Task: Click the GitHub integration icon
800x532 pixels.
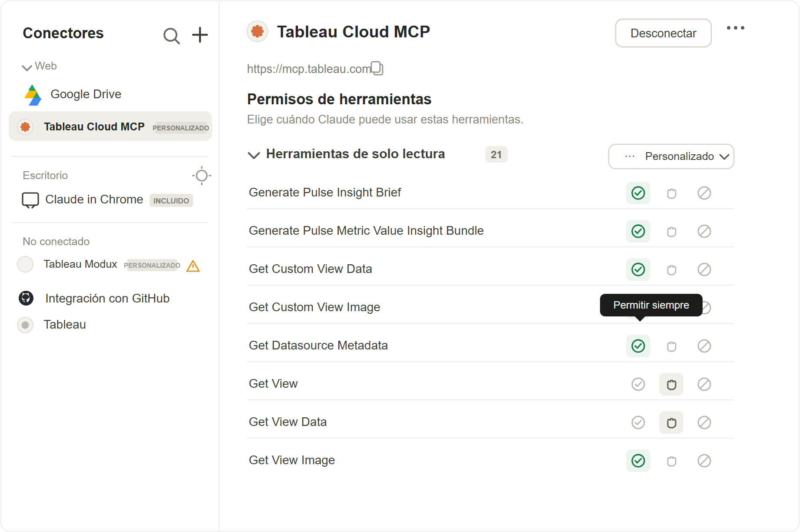Action: 26,298
